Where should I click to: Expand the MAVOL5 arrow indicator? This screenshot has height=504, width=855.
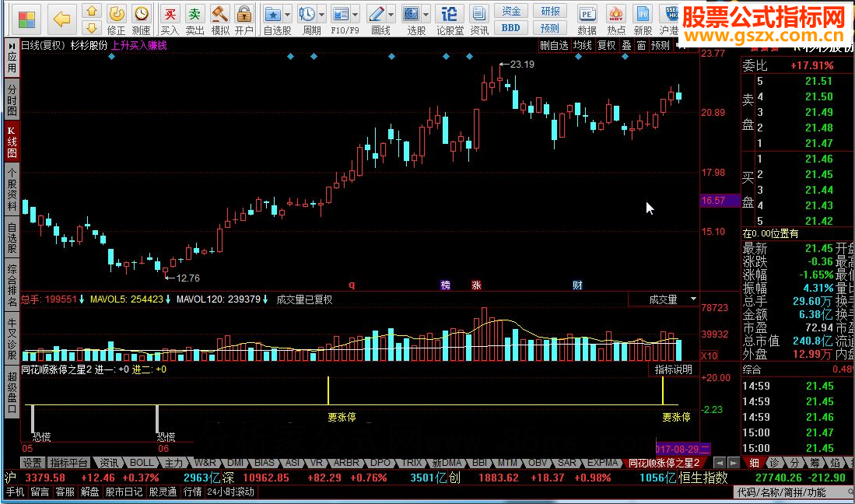168,299
